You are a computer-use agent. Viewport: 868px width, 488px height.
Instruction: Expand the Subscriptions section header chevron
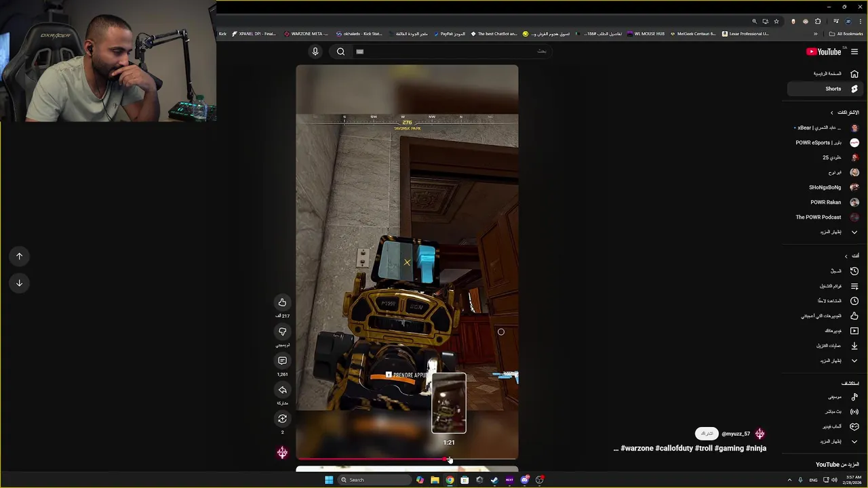832,113
